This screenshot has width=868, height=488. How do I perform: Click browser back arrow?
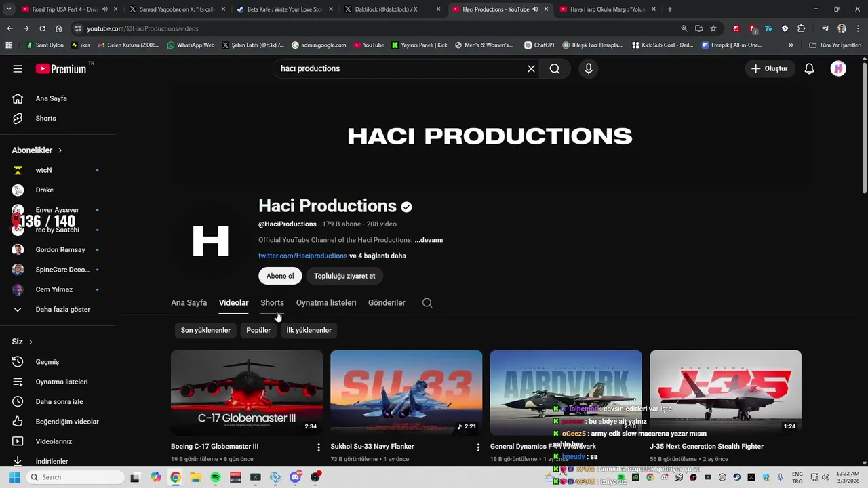click(x=9, y=28)
